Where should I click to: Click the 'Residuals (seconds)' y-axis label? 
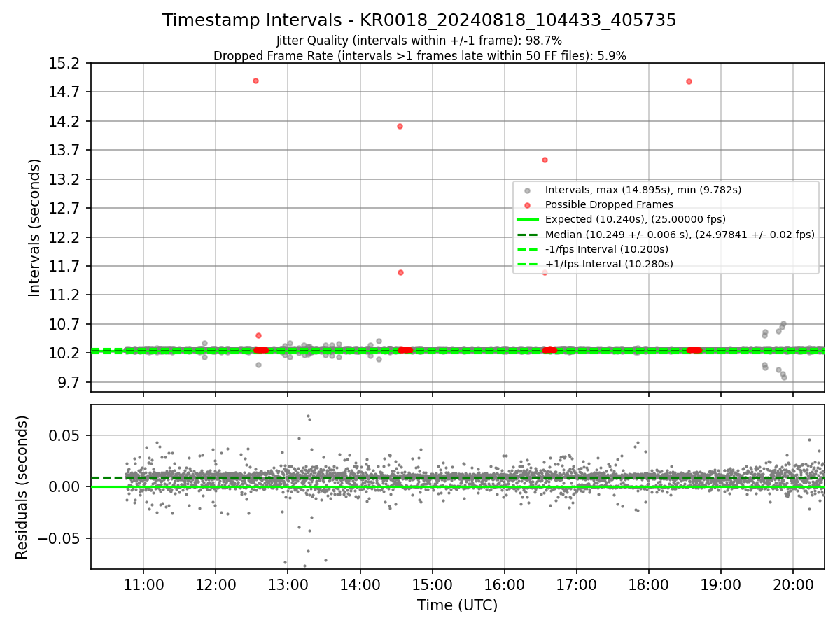[x=22, y=487]
